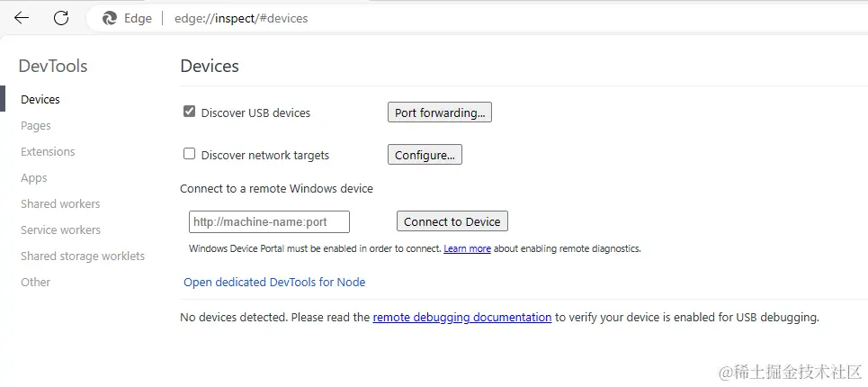The height and width of the screenshot is (387, 868).
Task: Click the browser back arrow
Action: tap(22, 18)
